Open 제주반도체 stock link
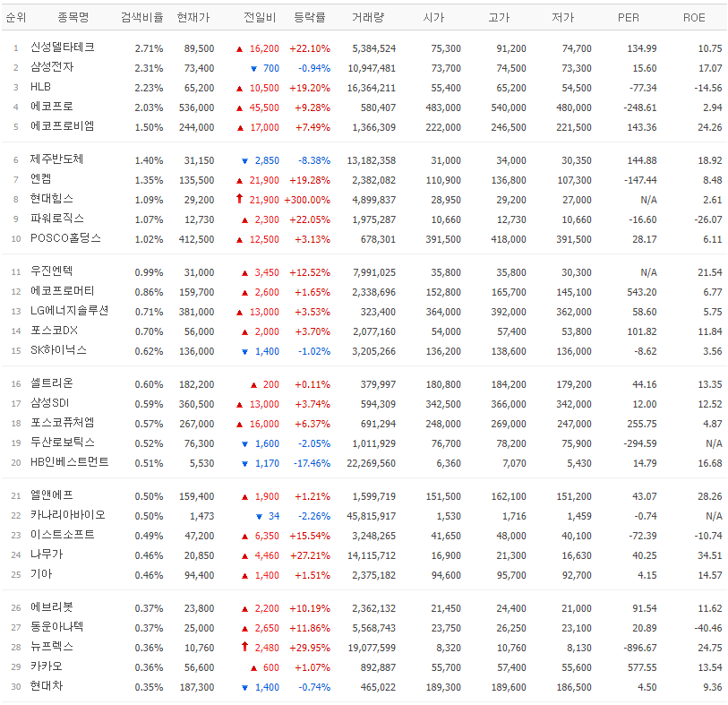728x705 pixels. 56,159
